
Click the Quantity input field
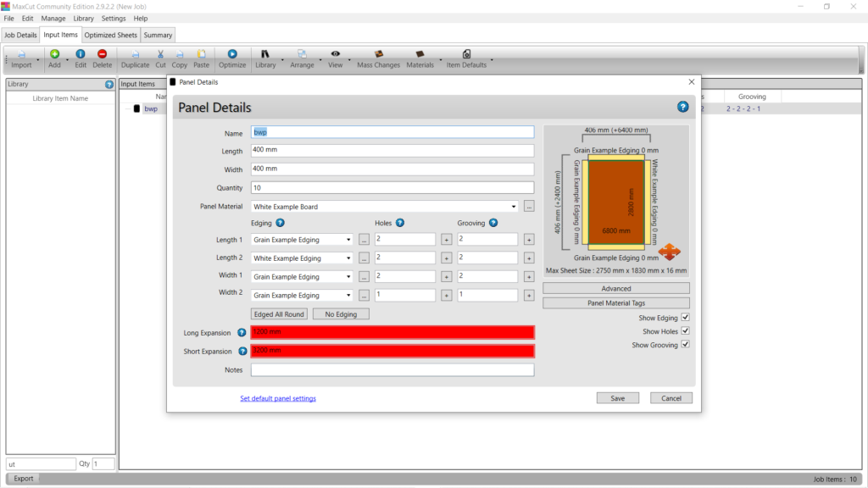[x=392, y=188]
